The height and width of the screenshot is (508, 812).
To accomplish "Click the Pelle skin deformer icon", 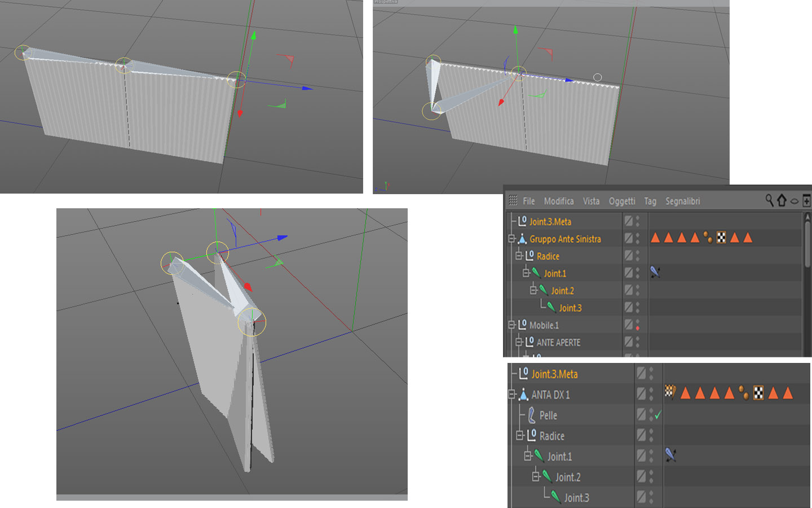I will [532, 415].
